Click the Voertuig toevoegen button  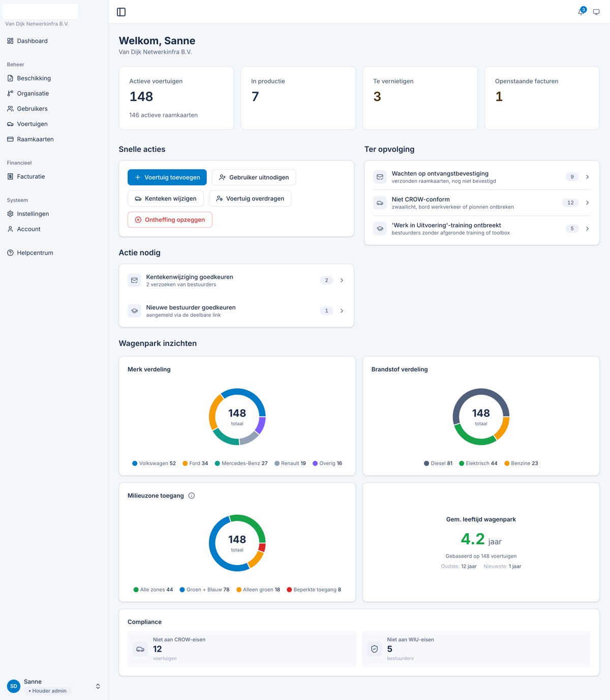167,178
